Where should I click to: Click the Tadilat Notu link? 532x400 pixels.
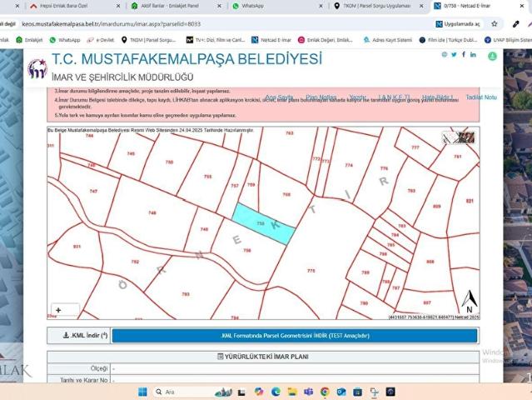click(x=481, y=97)
